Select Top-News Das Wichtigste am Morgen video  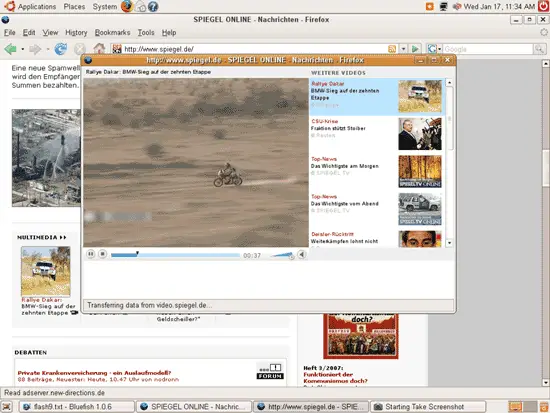377,171
